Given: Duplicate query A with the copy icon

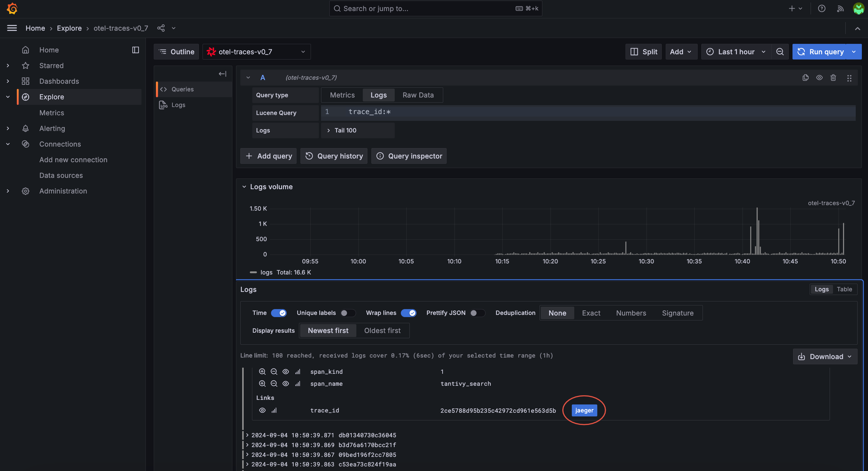Looking at the screenshot, I should click(805, 78).
